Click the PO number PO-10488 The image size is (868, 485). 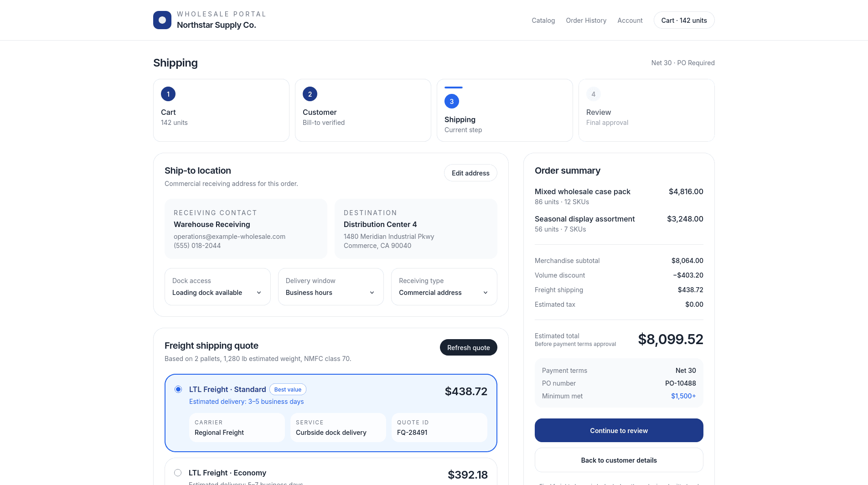tap(680, 383)
